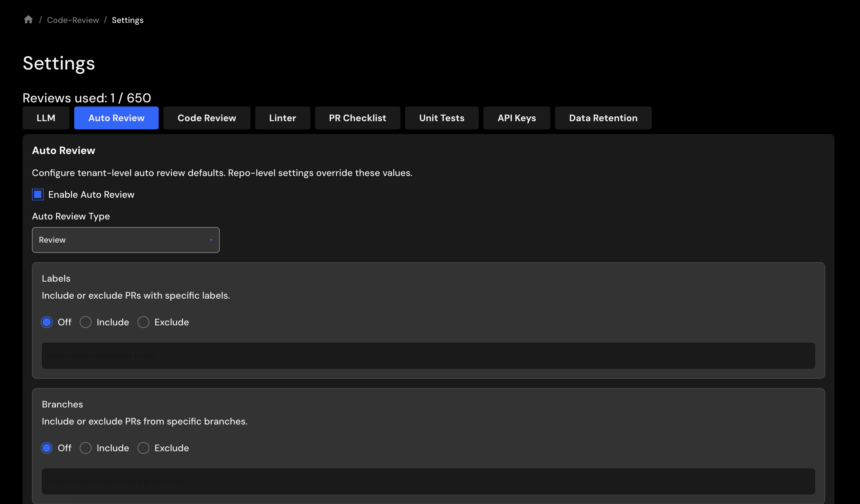Open the Code-Review breadcrumb link

[x=73, y=20]
